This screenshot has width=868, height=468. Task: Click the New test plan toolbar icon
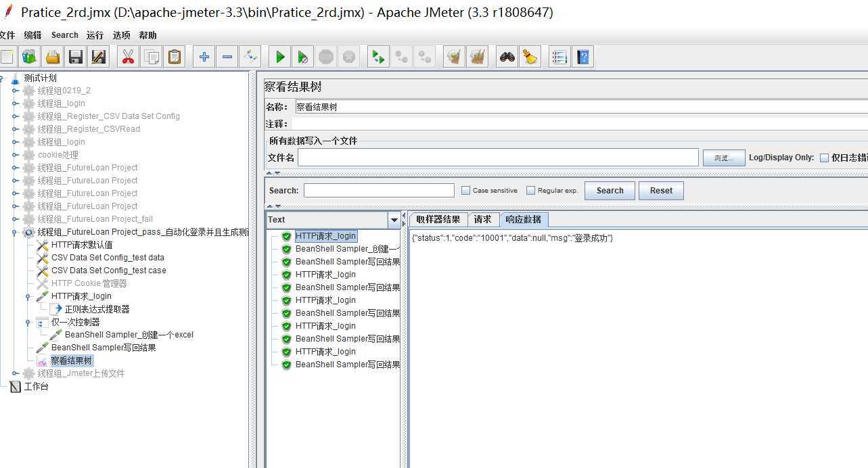[7, 57]
